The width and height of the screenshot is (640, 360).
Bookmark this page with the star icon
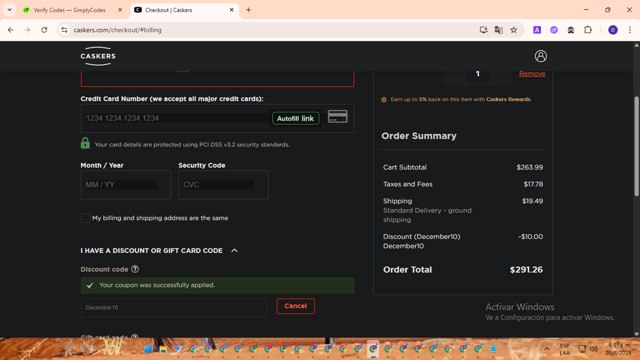coord(513,30)
